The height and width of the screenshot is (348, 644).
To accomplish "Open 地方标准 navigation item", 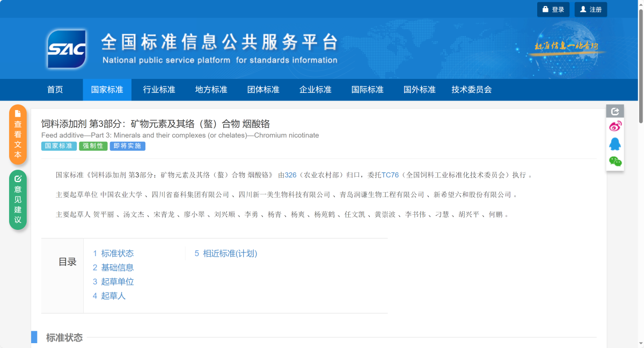I will [x=211, y=90].
